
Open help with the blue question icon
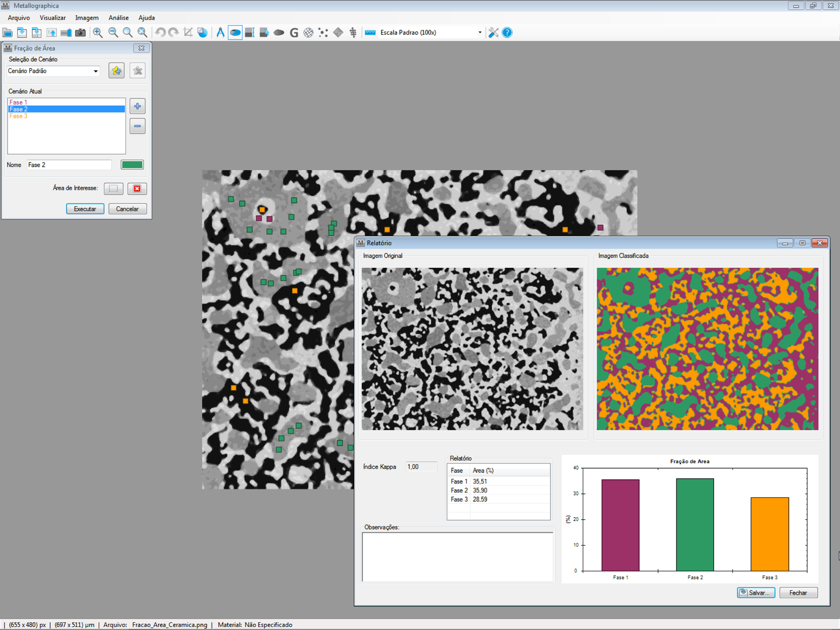pyautogui.click(x=507, y=32)
